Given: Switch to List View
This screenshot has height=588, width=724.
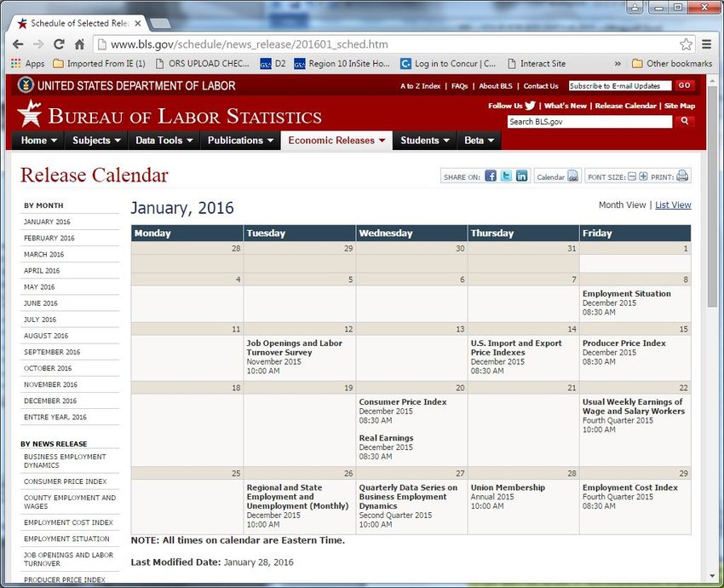Looking at the screenshot, I should [x=673, y=205].
